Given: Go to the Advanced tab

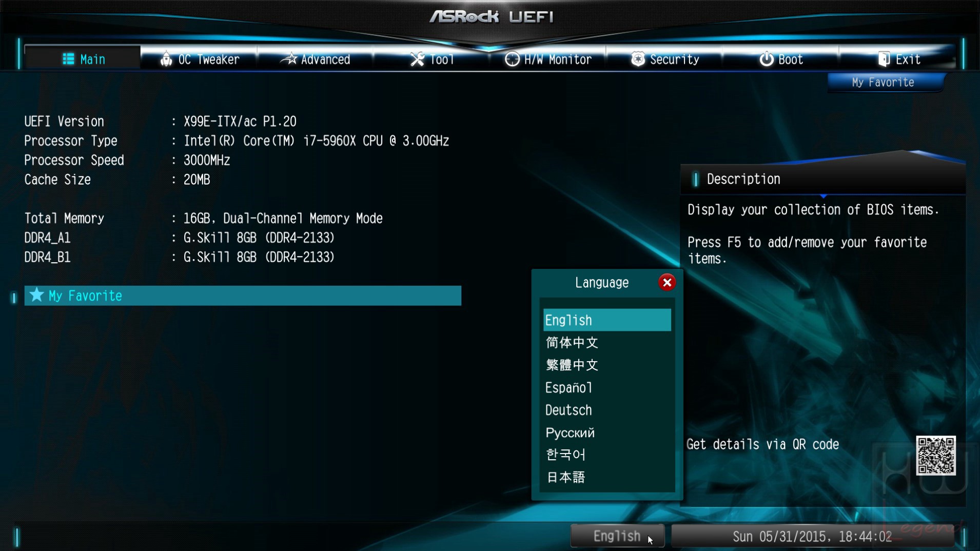Looking at the screenshot, I should [315, 59].
